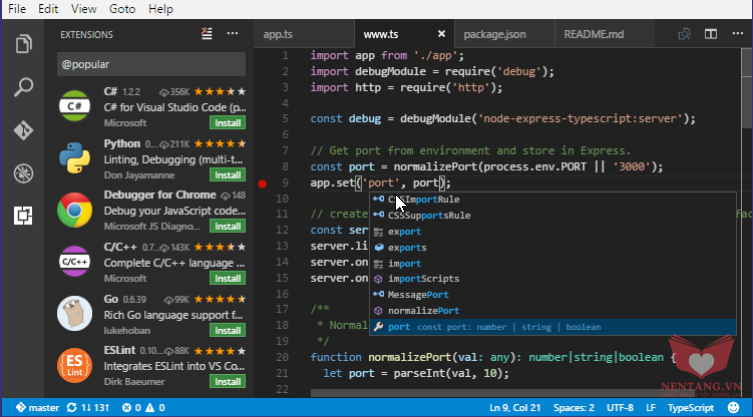The width and height of the screenshot is (753, 417).
Task: Open the Explorer view in the activity bar
Action: [22, 44]
